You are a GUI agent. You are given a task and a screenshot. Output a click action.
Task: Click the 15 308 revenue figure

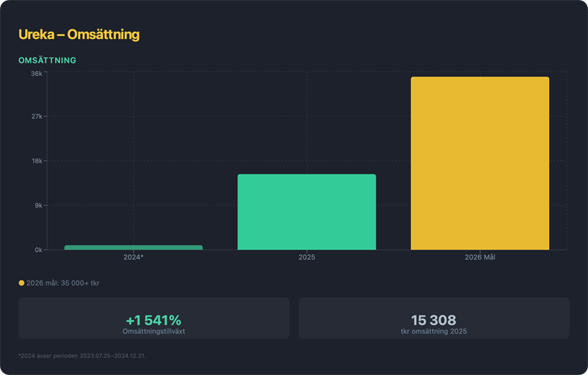[433, 320]
